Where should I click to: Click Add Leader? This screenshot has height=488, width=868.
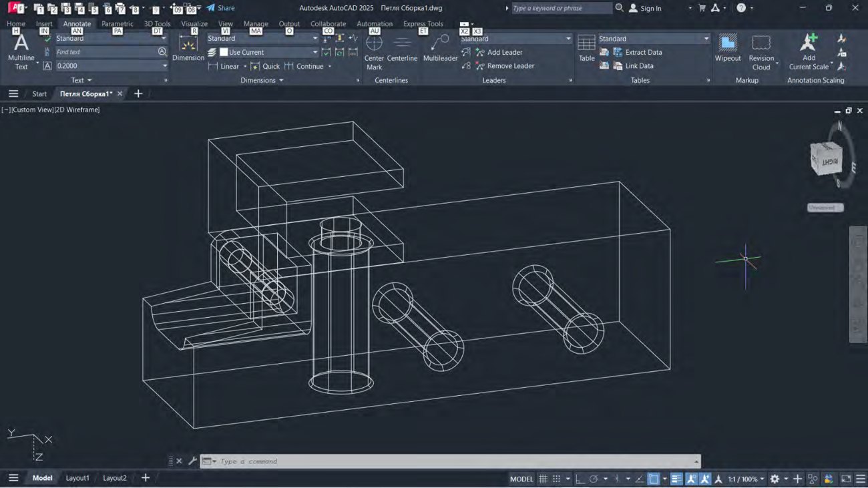pyautogui.click(x=499, y=52)
